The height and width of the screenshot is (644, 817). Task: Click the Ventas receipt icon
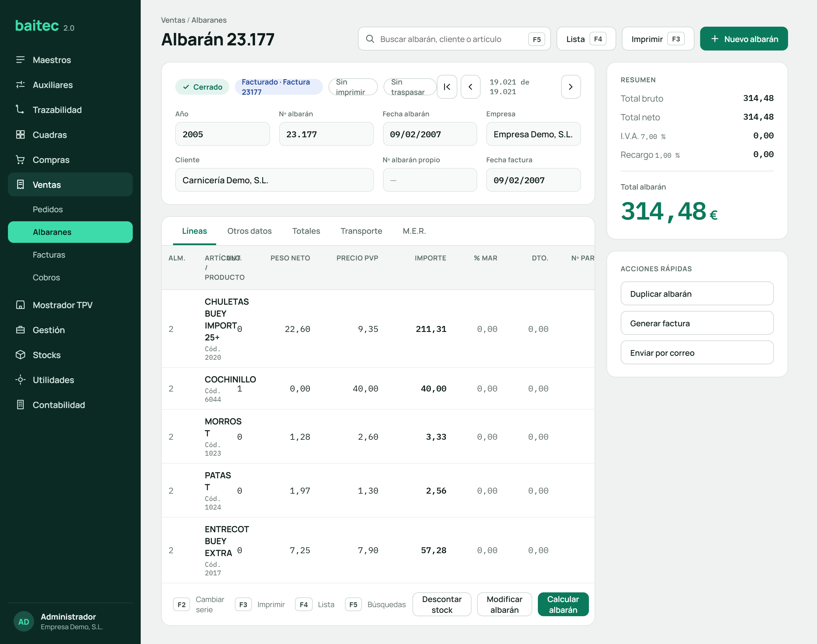coord(20,184)
